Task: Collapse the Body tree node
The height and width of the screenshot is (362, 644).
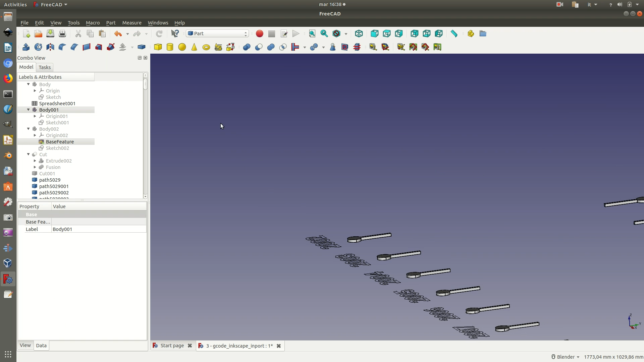Action: click(x=29, y=84)
